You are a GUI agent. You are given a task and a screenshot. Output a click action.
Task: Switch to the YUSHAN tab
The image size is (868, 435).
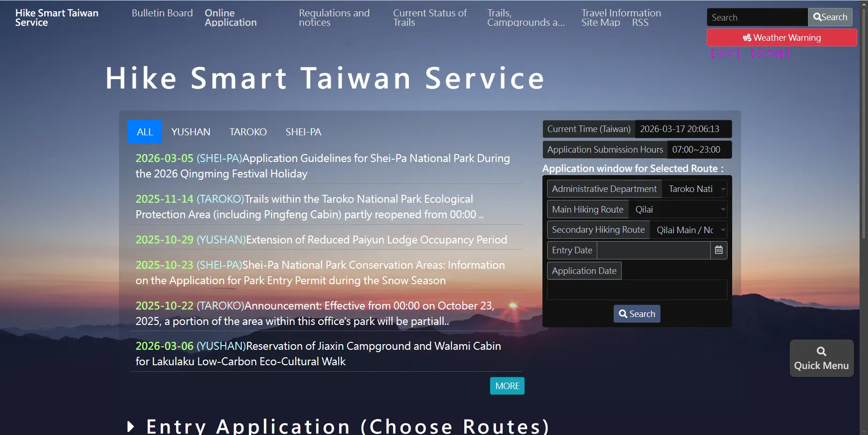click(x=191, y=132)
